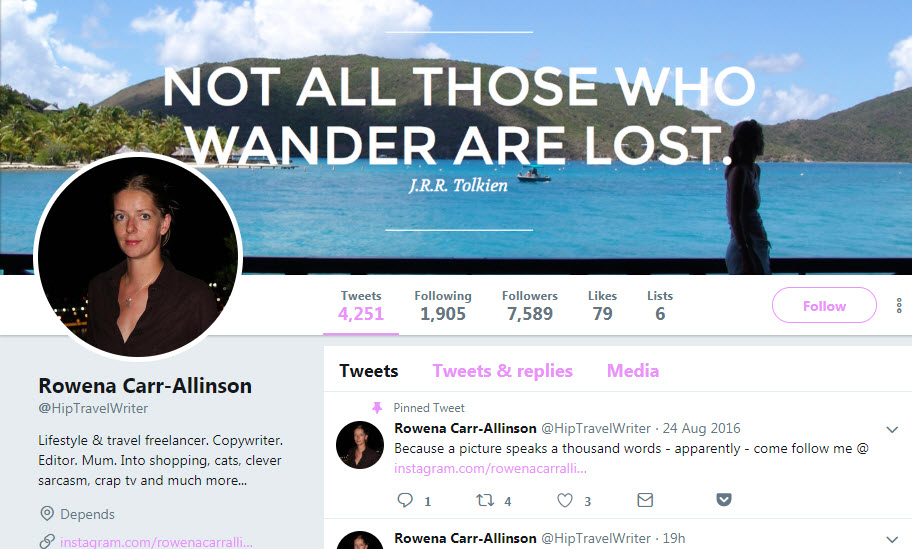View the 1,905 Following list

pos(443,306)
